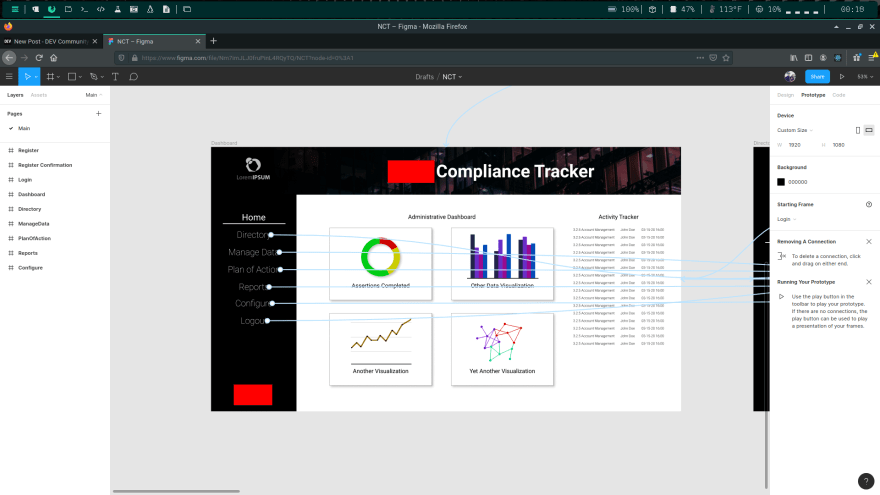Image resolution: width=880 pixels, height=495 pixels.
Task: Select the Reports frame layer
Action: [x=28, y=253]
